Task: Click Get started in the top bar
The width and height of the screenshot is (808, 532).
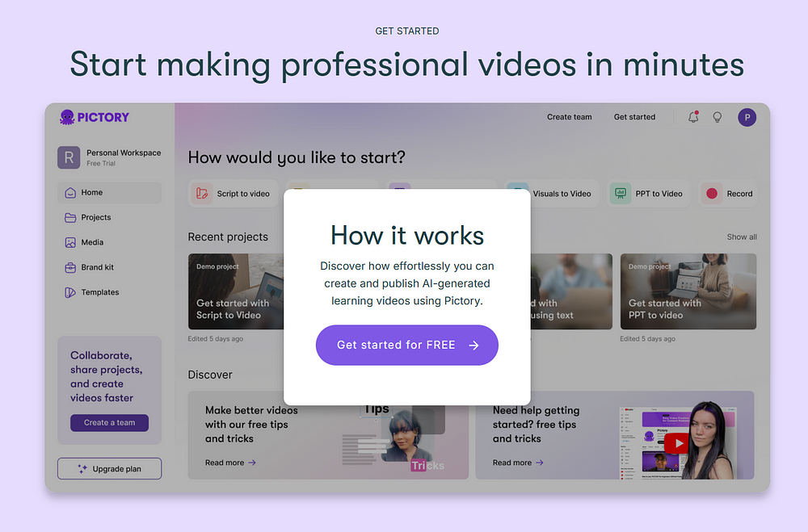Action: tap(634, 117)
